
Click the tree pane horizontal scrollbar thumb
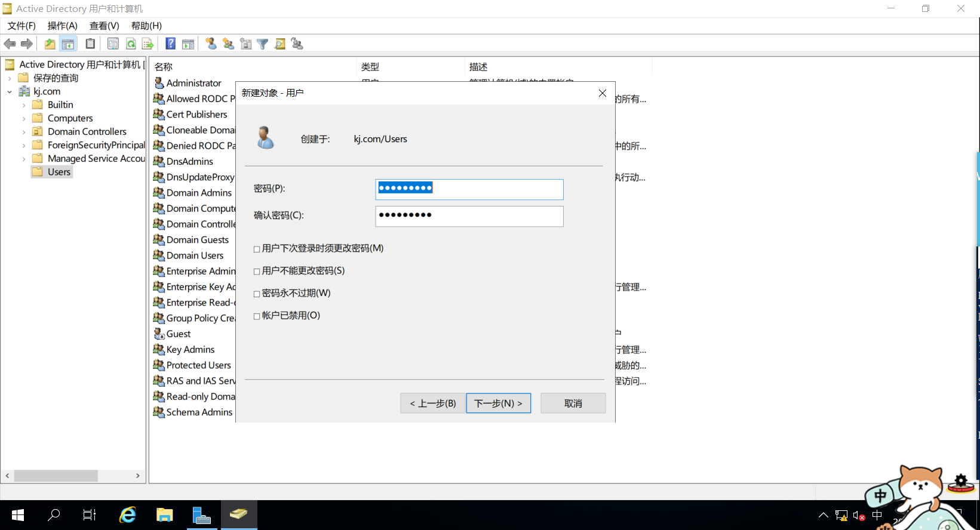tap(56, 476)
